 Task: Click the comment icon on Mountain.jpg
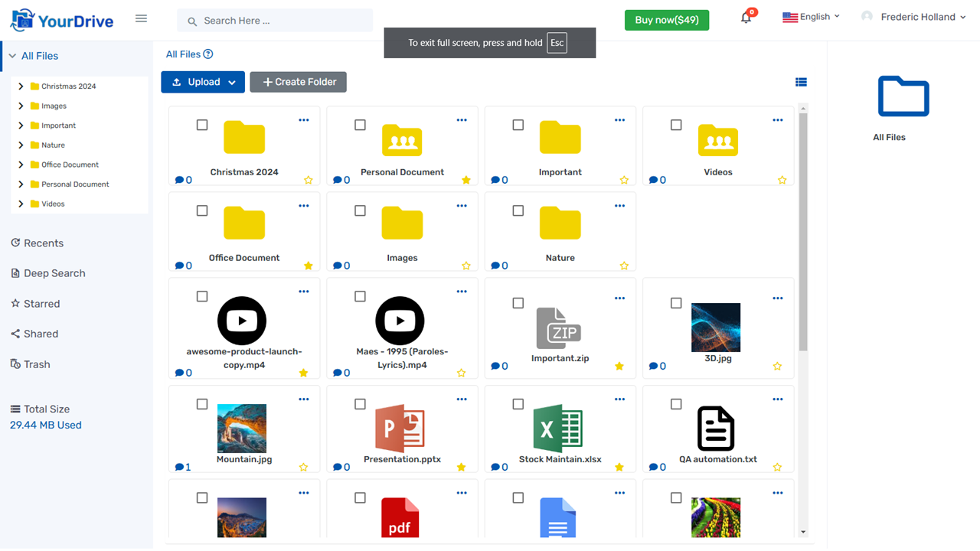[x=179, y=467]
